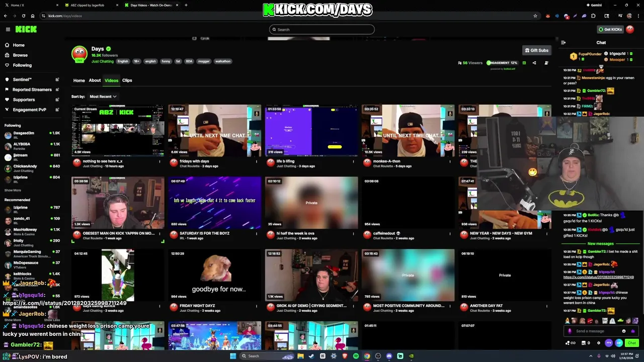Jump to New messages in chat
The image size is (644, 362).
[x=600, y=244]
